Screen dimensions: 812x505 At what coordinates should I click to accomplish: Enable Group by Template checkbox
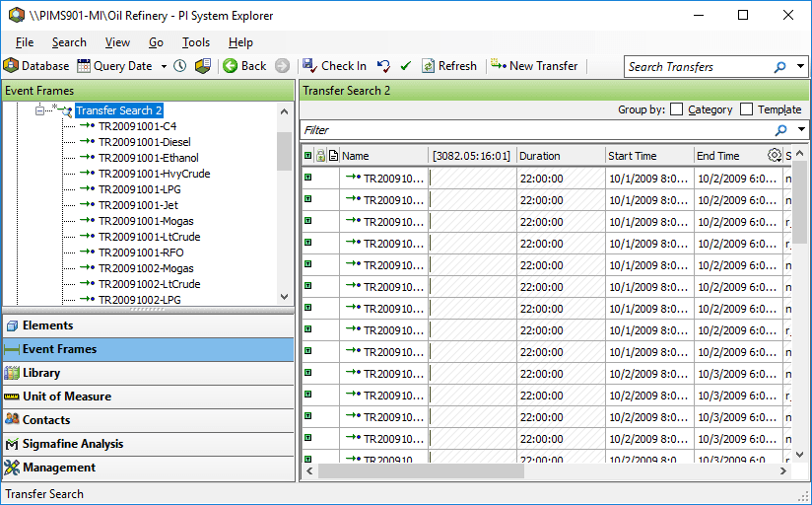(x=746, y=109)
